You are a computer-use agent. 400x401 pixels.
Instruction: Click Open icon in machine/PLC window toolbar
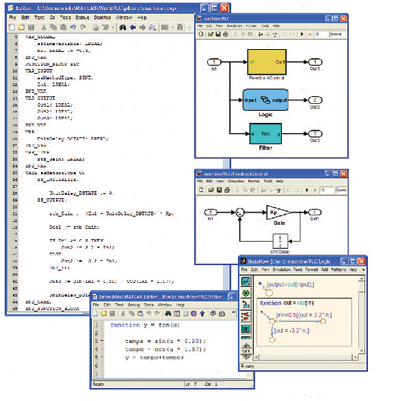coord(211,34)
